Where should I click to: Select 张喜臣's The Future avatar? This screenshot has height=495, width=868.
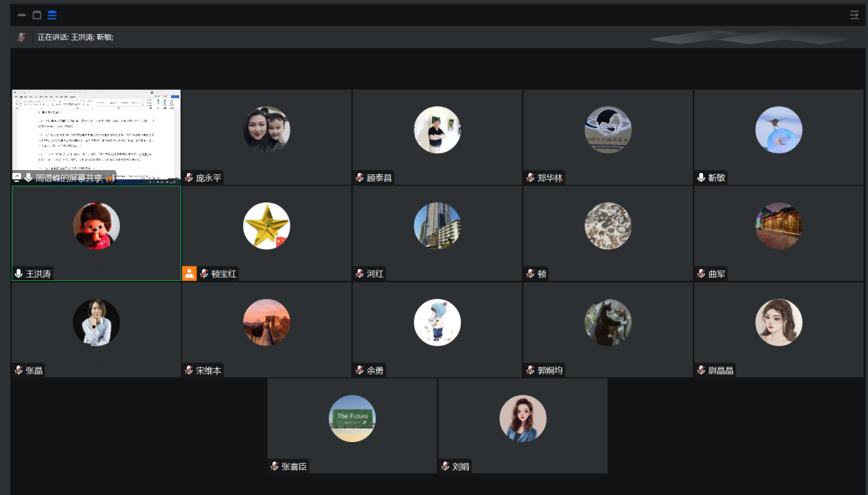coord(352,418)
